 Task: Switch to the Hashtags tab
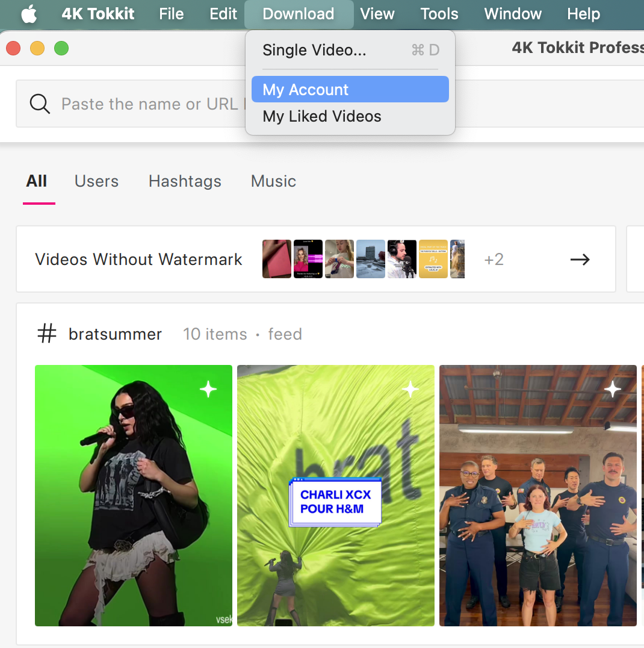[x=185, y=181]
